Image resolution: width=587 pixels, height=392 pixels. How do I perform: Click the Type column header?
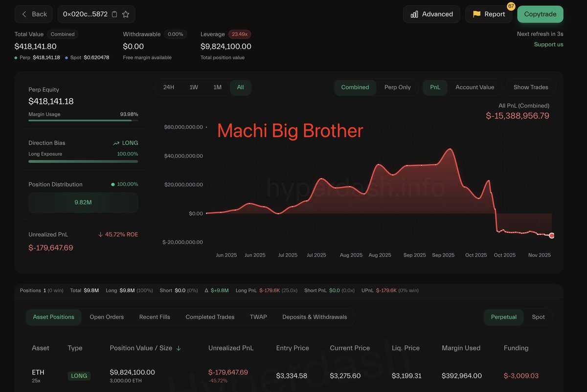click(x=75, y=348)
